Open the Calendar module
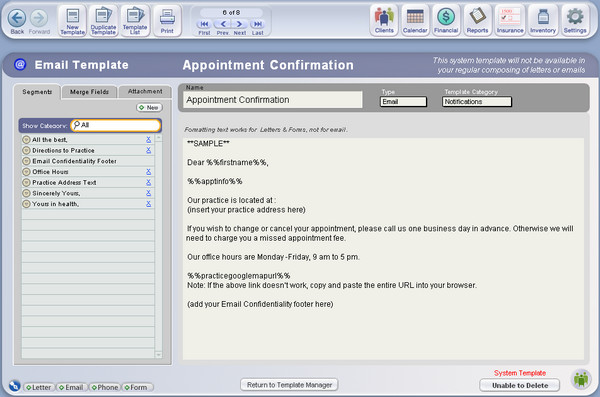600x397 pixels. [x=415, y=20]
